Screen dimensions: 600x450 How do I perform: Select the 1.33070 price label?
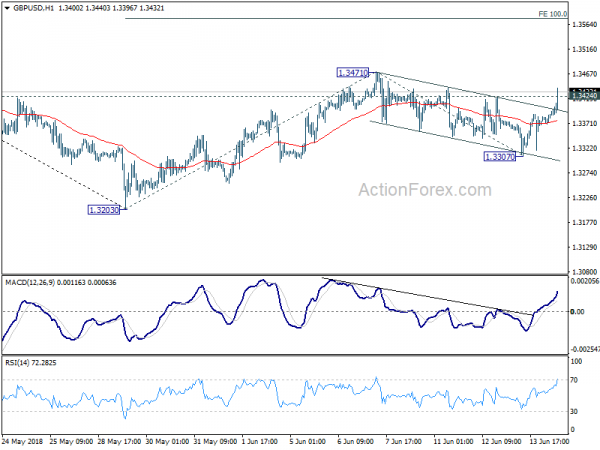500,157
